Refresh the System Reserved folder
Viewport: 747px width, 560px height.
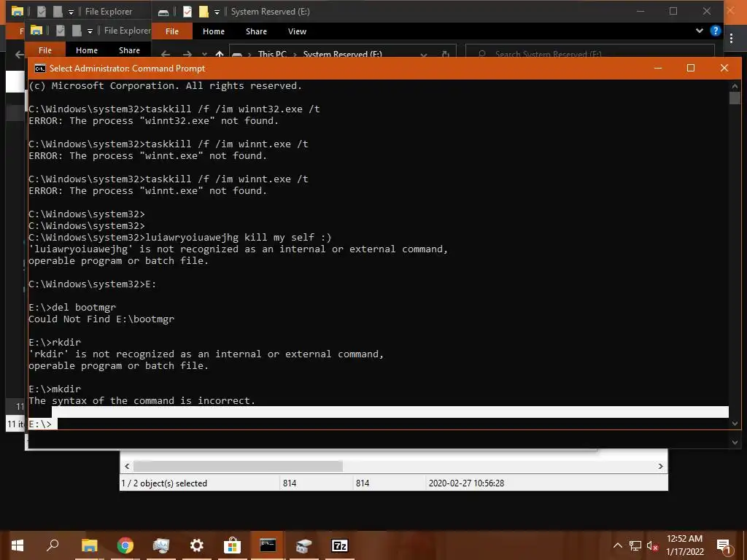(x=446, y=54)
